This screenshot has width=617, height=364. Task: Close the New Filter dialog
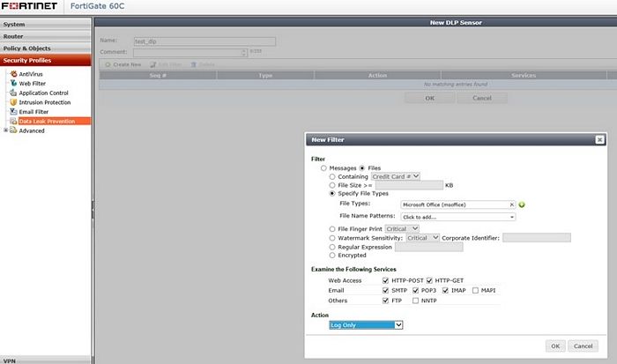pos(599,140)
